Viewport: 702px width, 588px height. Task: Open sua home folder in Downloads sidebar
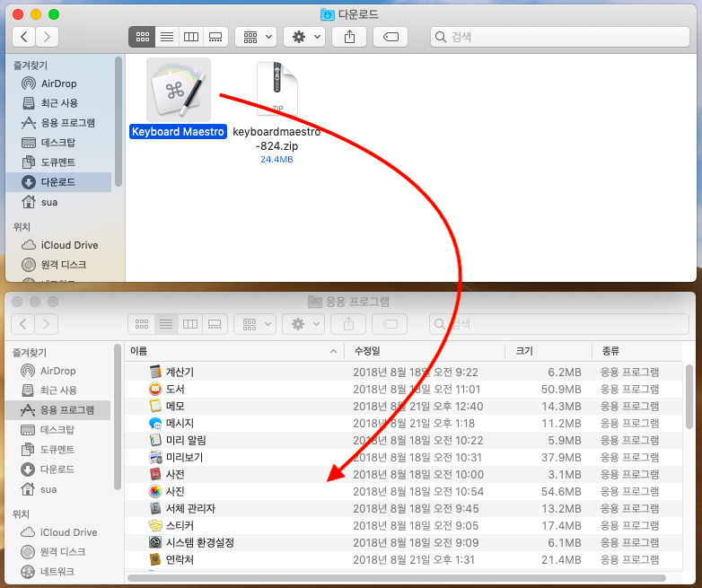(58, 202)
